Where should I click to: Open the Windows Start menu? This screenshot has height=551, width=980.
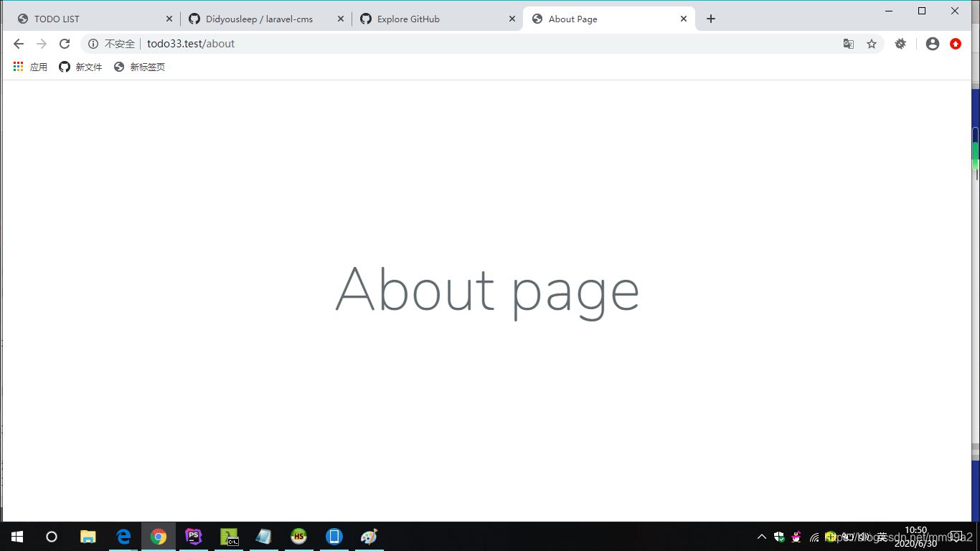(x=17, y=537)
